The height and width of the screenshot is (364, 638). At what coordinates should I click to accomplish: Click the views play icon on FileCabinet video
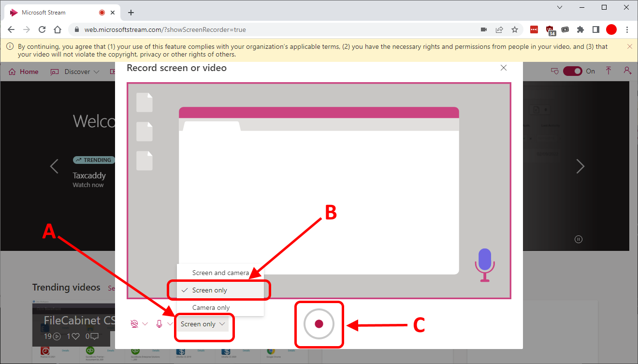(x=57, y=336)
